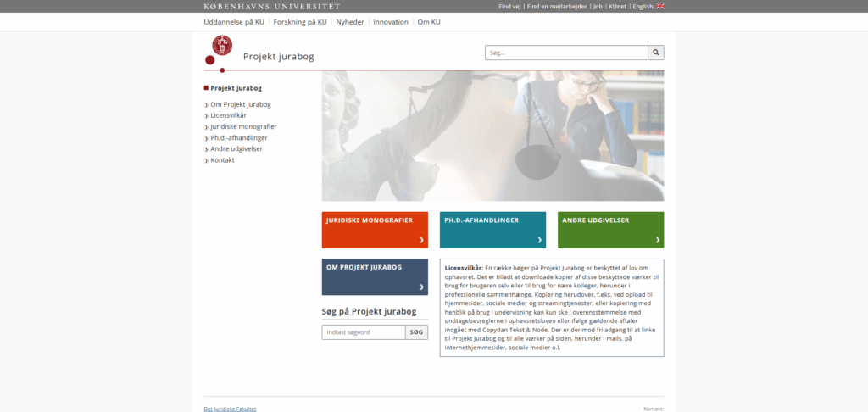Click the arrow on Ph.d.-afhandlinger tile
868x412 pixels.
point(539,240)
